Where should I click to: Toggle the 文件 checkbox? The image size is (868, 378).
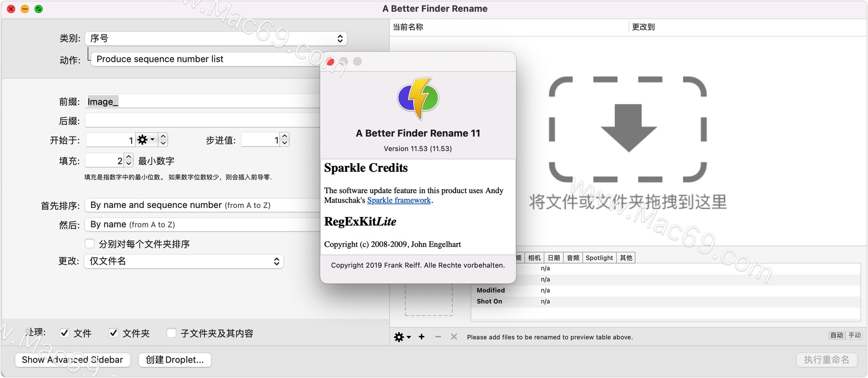(x=65, y=333)
